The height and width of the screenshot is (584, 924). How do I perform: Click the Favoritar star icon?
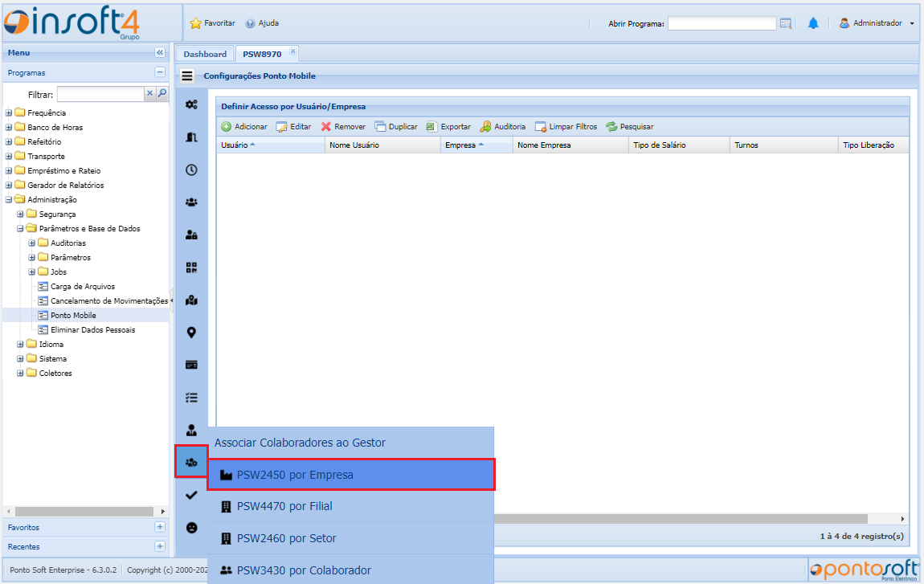194,22
